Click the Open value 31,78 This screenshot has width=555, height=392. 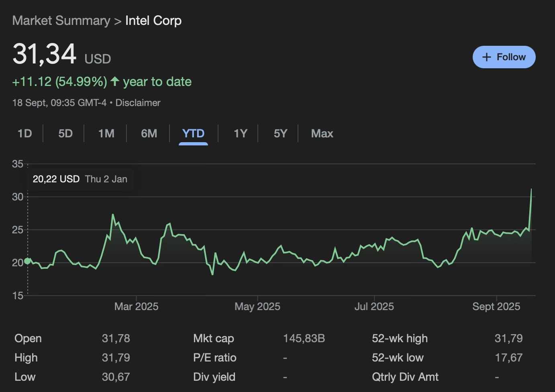coord(116,338)
